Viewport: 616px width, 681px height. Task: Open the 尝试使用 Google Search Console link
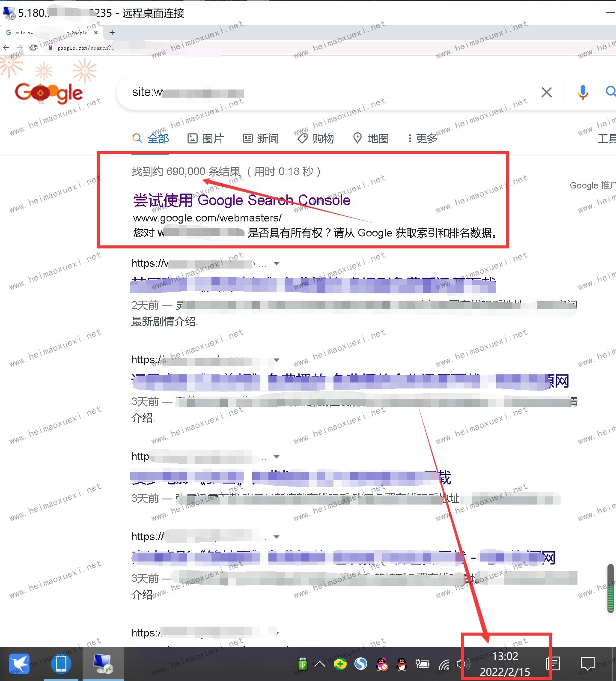coord(242,200)
